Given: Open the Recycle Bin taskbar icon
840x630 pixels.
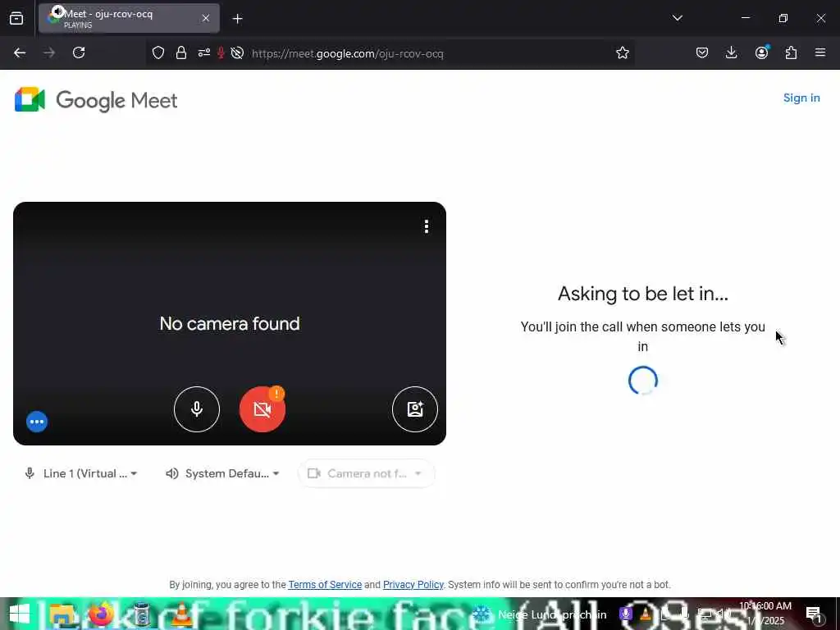Looking at the screenshot, I should tap(141, 614).
